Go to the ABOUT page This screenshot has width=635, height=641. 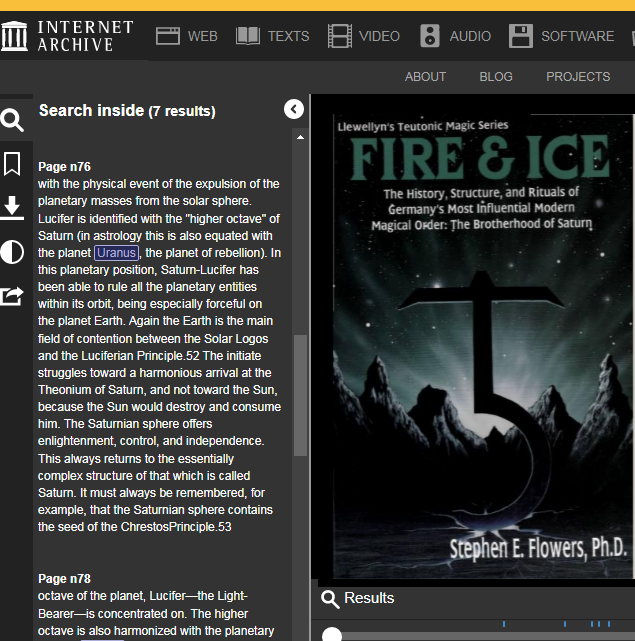click(425, 77)
